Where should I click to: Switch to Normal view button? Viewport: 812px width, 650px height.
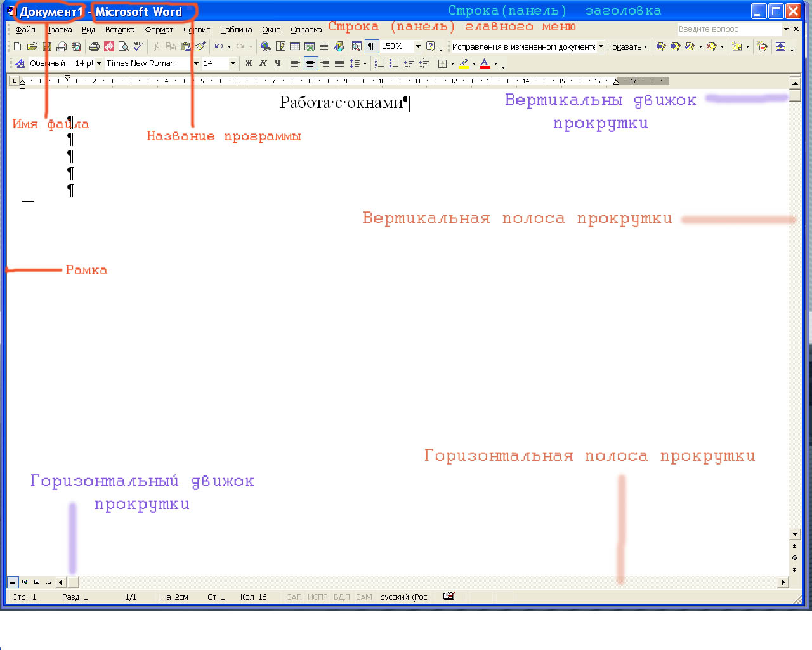click(x=13, y=581)
